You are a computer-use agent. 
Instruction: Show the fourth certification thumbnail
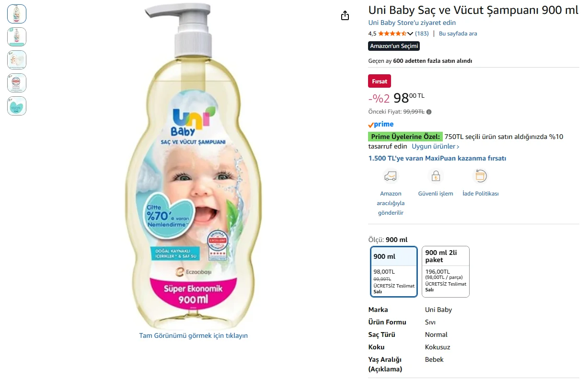17,83
